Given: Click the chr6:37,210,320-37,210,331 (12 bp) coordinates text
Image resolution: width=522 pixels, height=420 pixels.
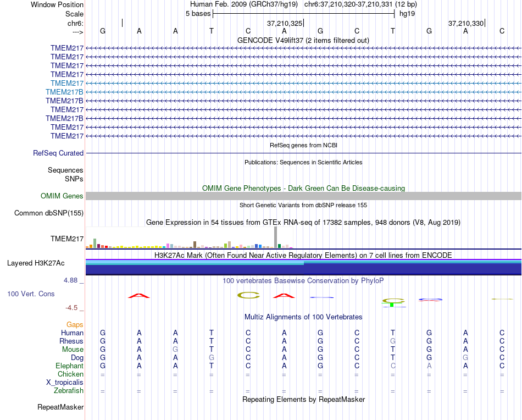Looking at the screenshot, I should [360, 4].
